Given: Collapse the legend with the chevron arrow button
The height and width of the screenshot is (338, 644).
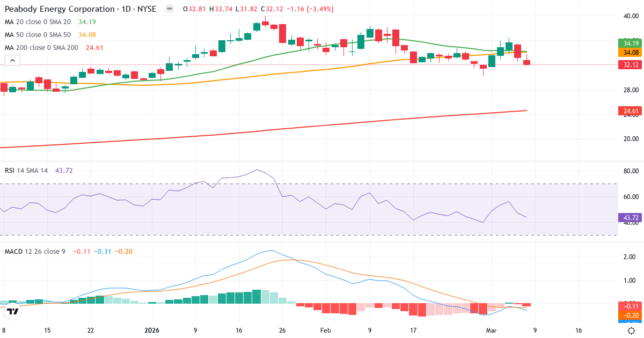Looking at the screenshot, I should [x=12, y=60].
